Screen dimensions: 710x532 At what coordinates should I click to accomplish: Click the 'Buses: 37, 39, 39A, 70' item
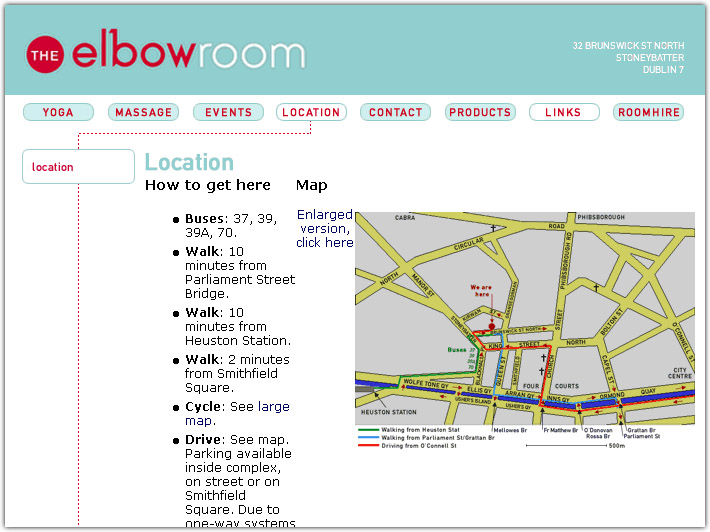pos(231,225)
